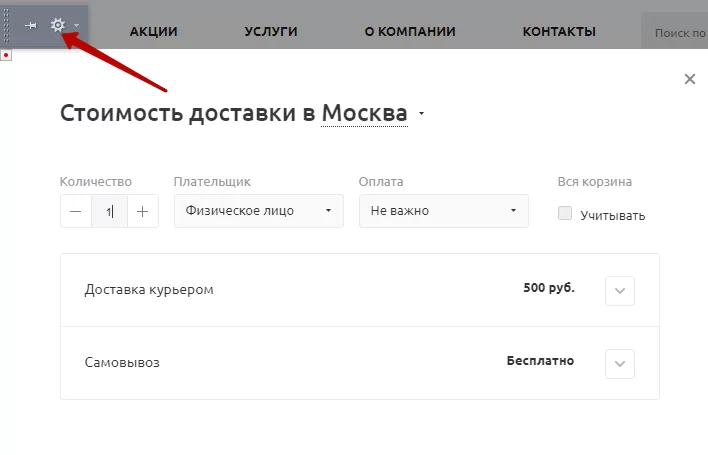
Task: Grab the dotted panel drag handle
Action: pyautogui.click(x=6, y=25)
